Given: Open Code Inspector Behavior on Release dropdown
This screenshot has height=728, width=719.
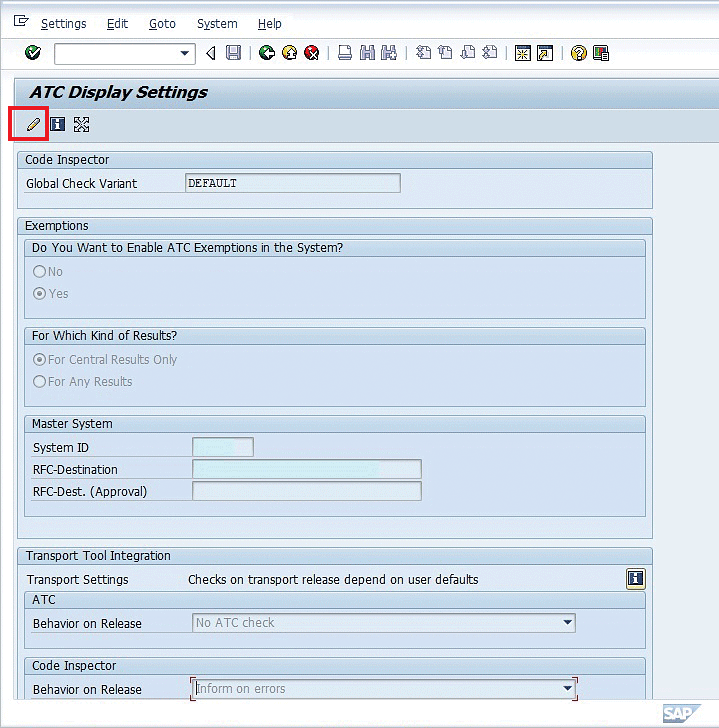Looking at the screenshot, I should (568, 689).
